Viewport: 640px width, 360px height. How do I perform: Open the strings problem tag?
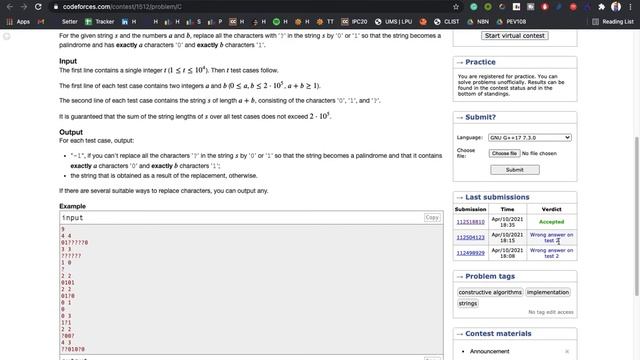[468, 303]
